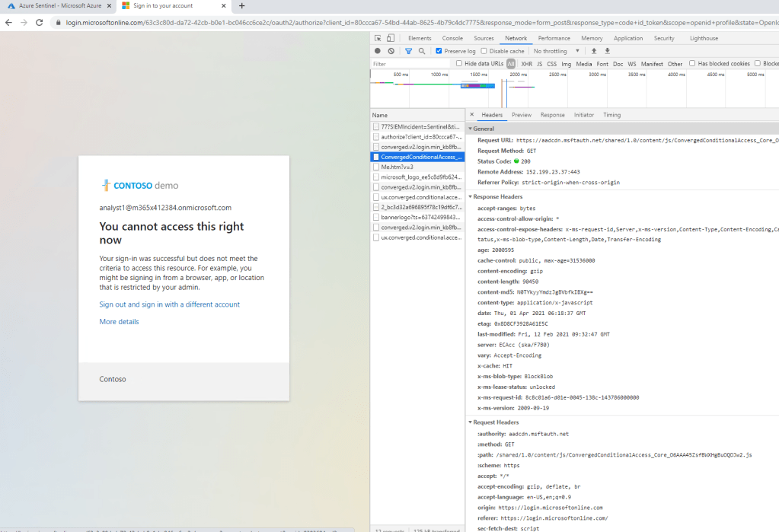The width and height of the screenshot is (779, 532).
Task: Click Sign out and sign in link
Action: tap(169, 304)
